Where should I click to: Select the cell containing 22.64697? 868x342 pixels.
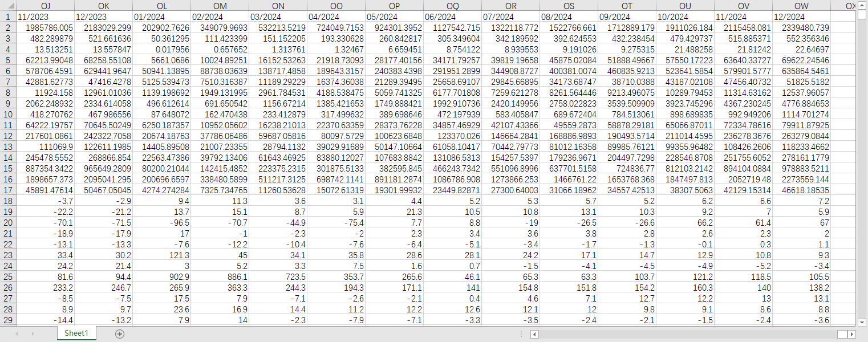(x=801, y=49)
